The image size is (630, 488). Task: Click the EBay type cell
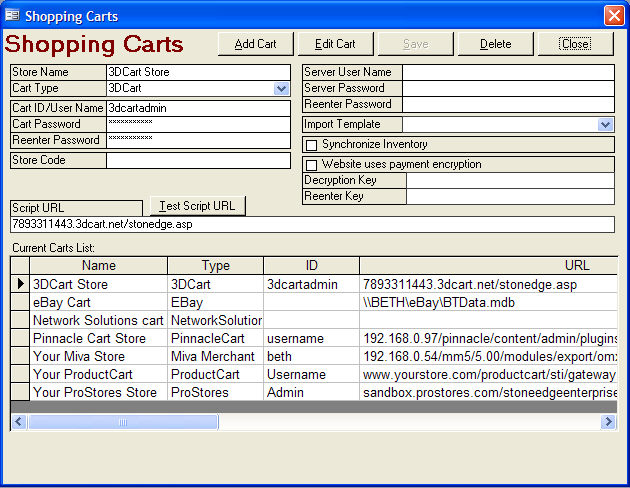point(215,302)
